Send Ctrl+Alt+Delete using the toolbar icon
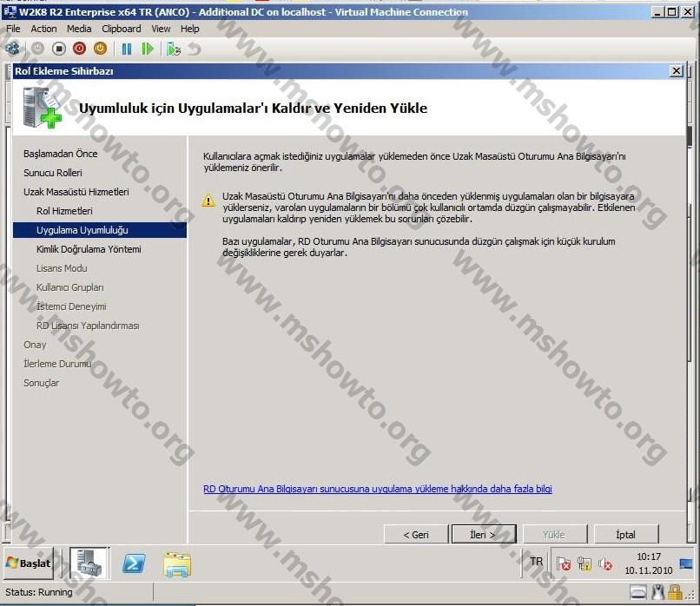The width and height of the screenshot is (700, 606). tap(12, 49)
